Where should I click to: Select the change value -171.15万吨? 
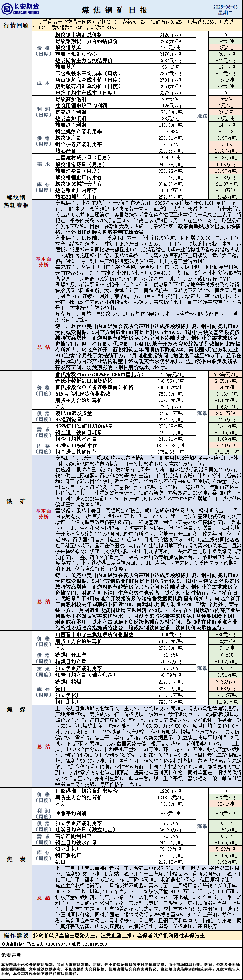(x=226, y=452)
